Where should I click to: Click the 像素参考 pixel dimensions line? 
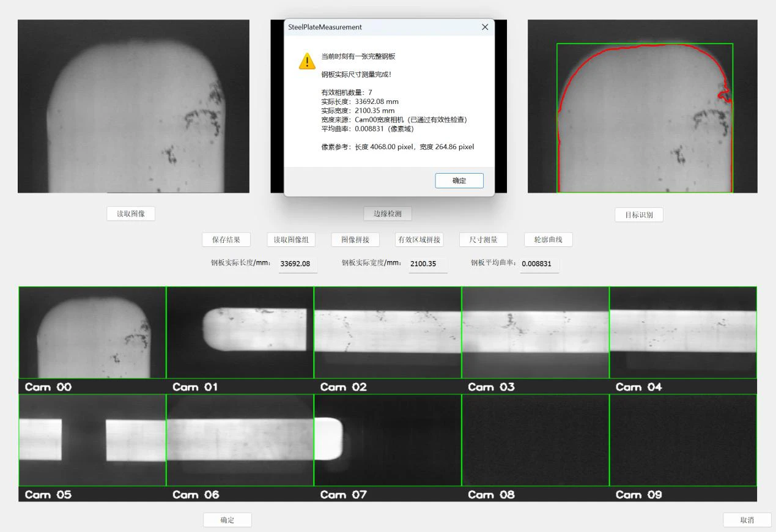[397, 147]
